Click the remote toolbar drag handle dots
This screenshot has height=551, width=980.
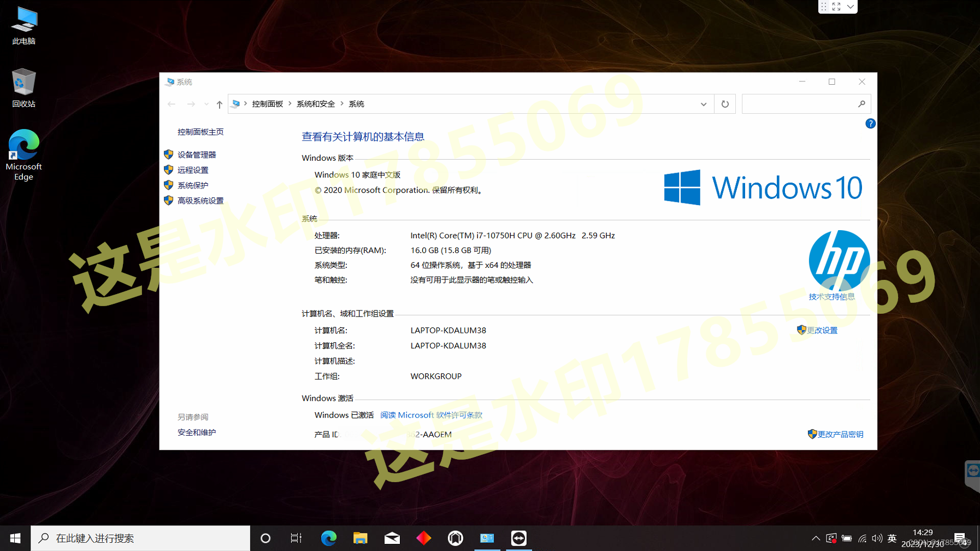824,7
